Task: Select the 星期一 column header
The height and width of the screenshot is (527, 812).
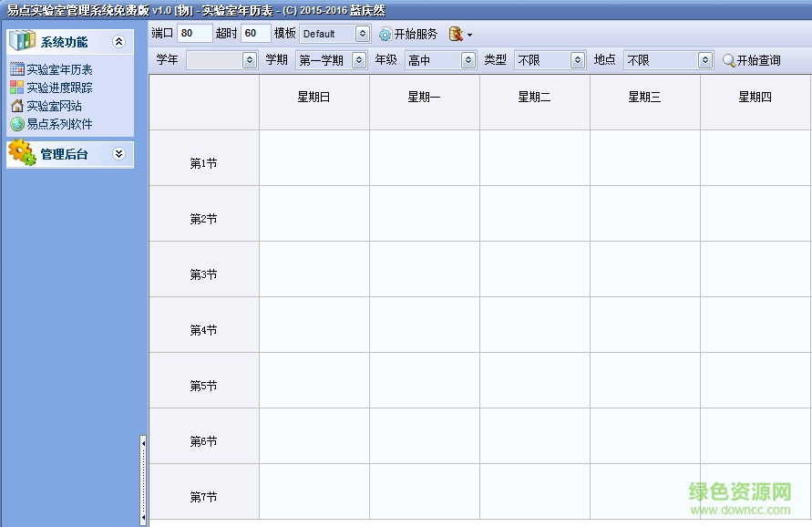Action: [423, 100]
